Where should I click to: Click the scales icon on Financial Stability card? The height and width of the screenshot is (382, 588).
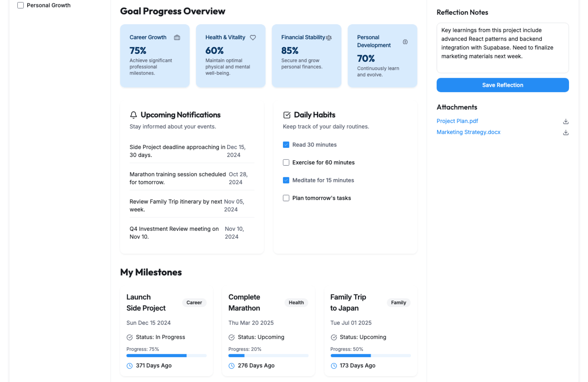(x=329, y=38)
